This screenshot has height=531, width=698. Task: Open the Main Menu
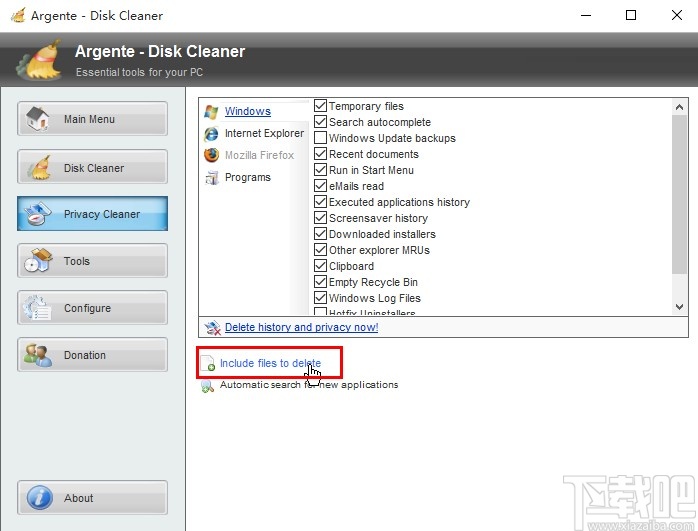point(93,119)
